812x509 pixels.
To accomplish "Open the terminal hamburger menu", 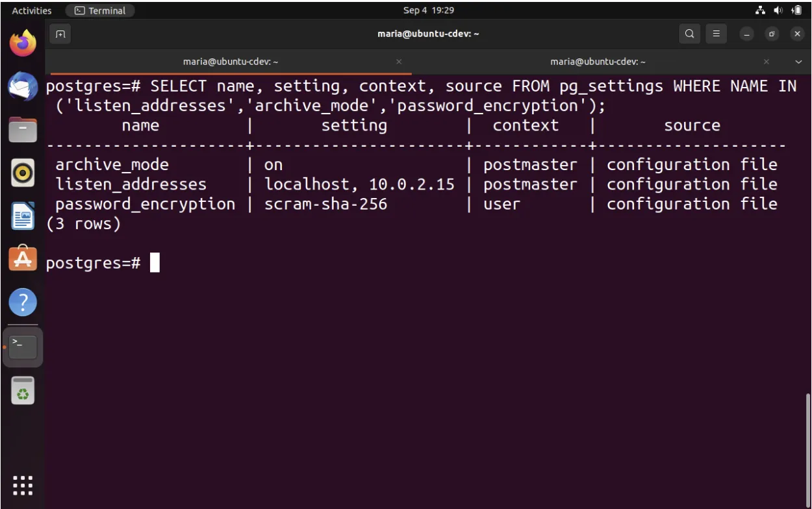I will 716,34.
